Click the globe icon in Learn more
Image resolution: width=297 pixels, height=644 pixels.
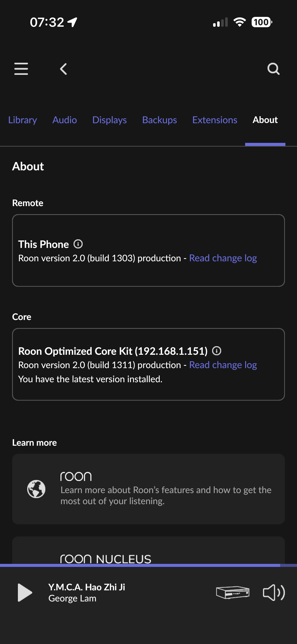click(x=36, y=489)
